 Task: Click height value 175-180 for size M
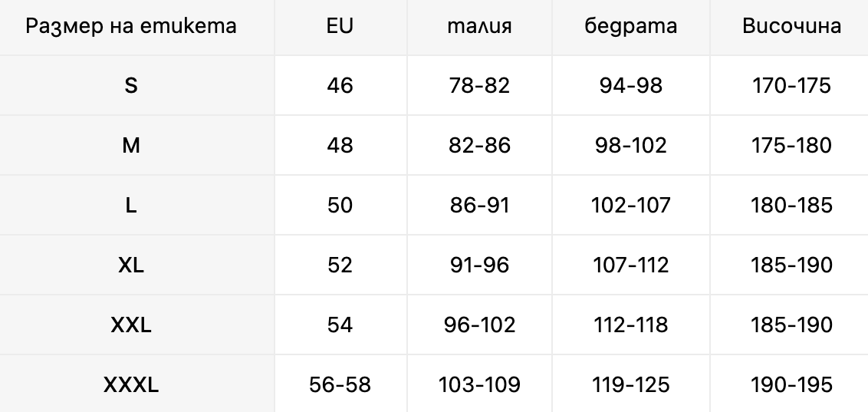tap(792, 145)
